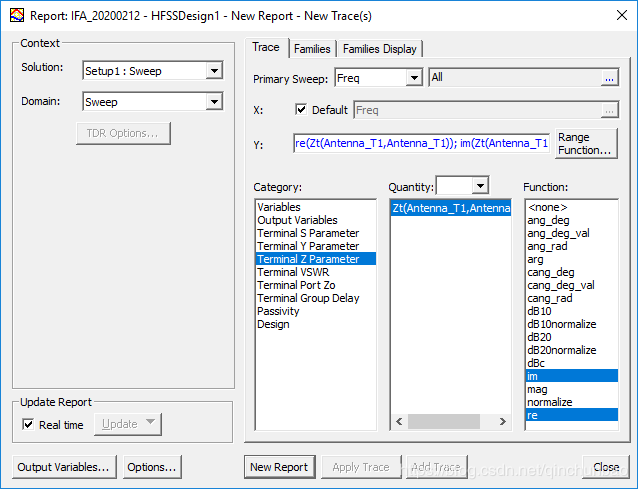Click the Add Trace button
Viewport: 638px width, 489px height.
coord(436,467)
